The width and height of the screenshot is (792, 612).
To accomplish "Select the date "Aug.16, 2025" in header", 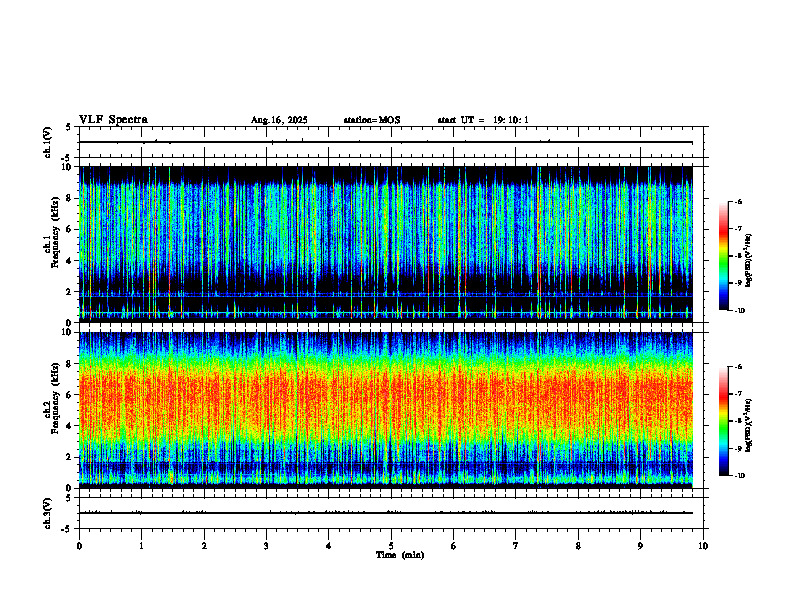I will [279, 120].
